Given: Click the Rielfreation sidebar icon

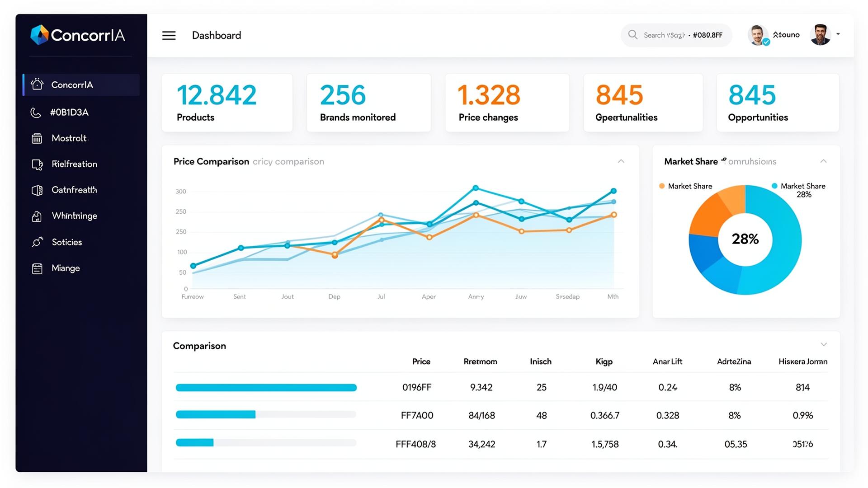Looking at the screenshot, I should (37, 164).
